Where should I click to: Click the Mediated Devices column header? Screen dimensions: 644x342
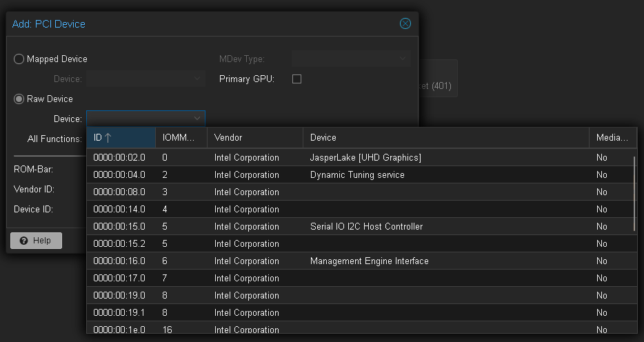[x=612, y=138]
